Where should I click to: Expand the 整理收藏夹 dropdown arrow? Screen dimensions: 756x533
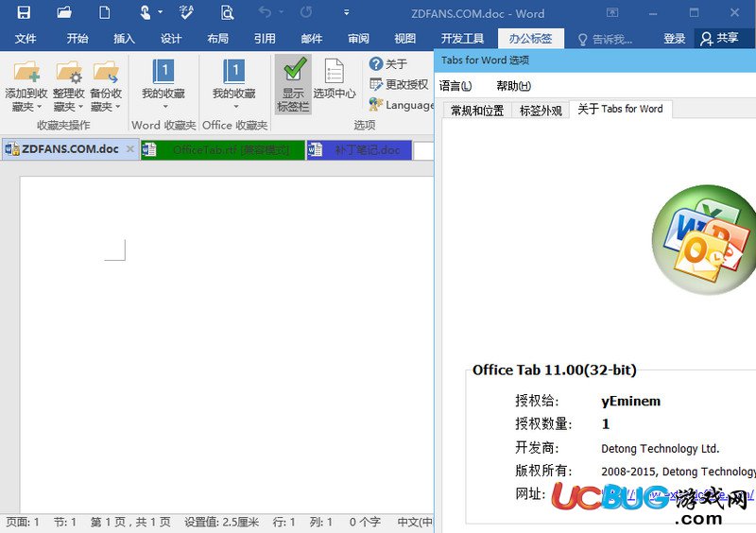81,107
